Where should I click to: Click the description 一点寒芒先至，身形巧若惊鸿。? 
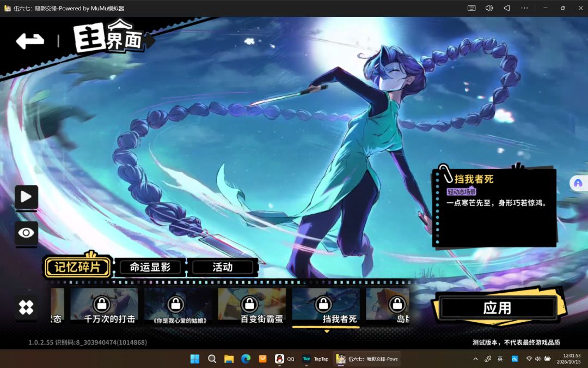pos(497,203)
